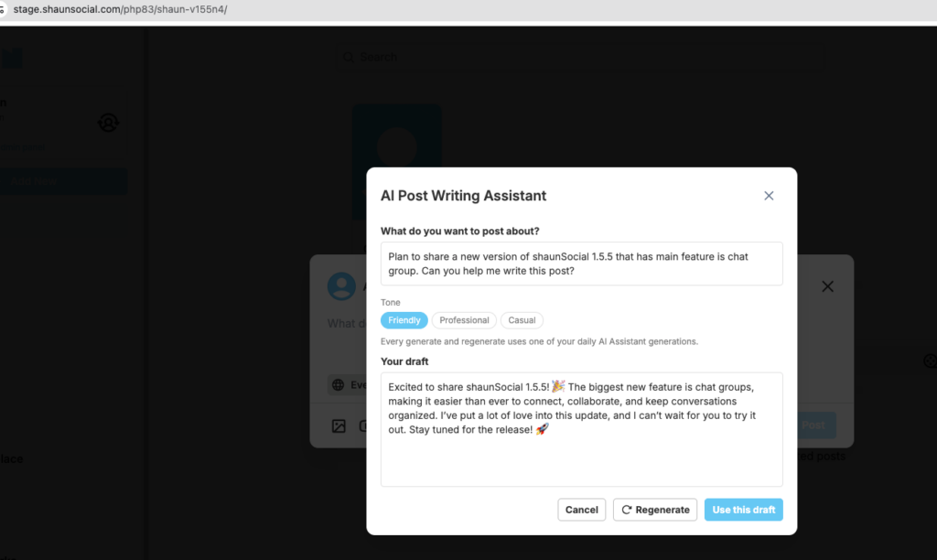Select the Casual tone option
The height and width of the screenshot is (560, 937).
pyautogui.click(x=522, y=320)
